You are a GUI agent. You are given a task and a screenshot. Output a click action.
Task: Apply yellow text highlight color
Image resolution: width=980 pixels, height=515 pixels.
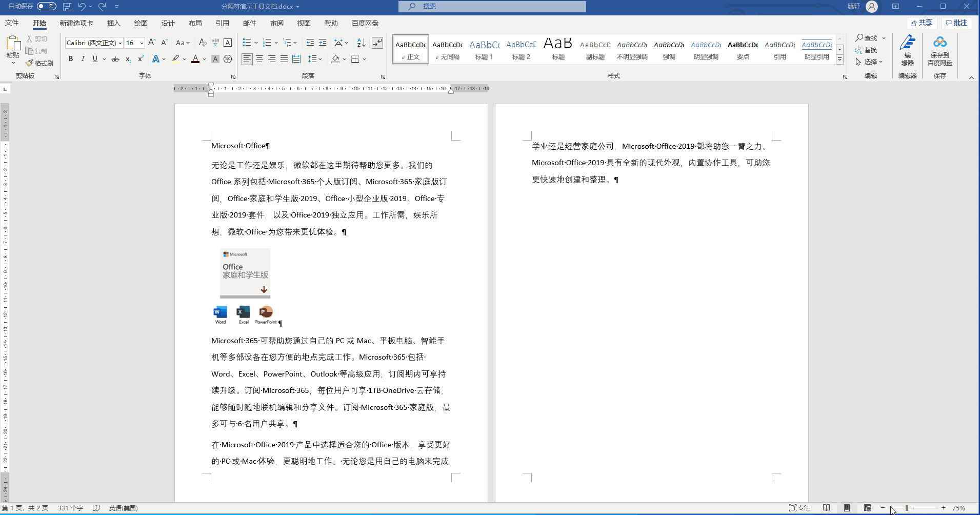[176, 59]
